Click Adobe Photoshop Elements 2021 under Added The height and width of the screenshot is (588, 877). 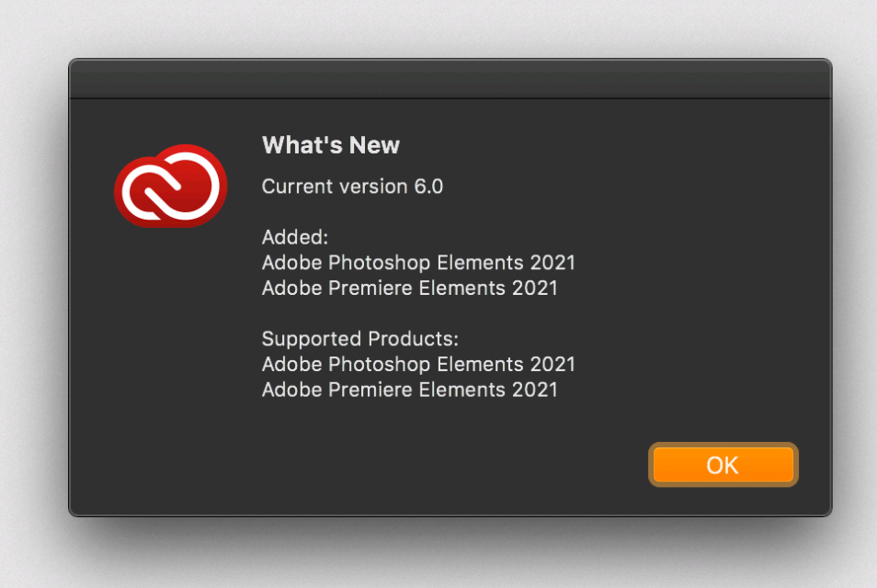point(418,263)
